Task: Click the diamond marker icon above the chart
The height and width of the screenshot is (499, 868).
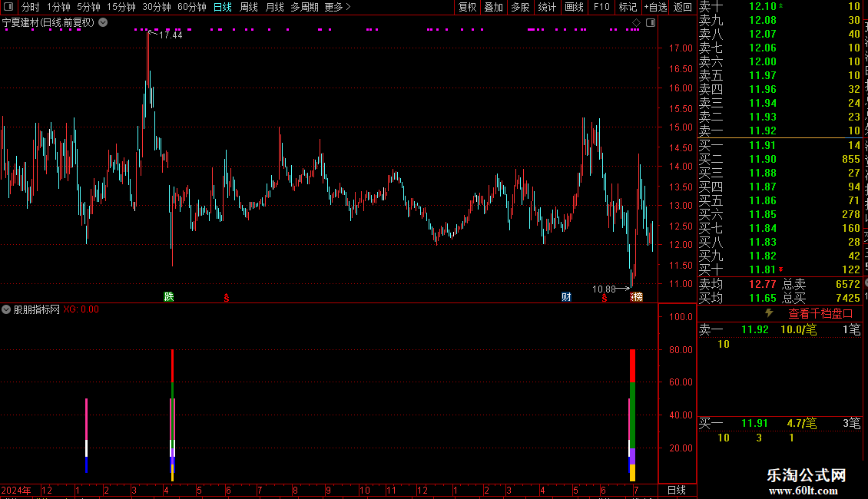Action: 636,23
